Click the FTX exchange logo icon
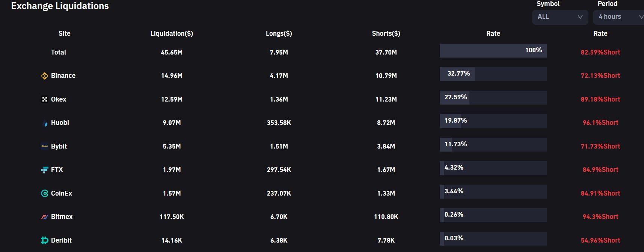Screen dimensions: 644x252 coord(45,170)
